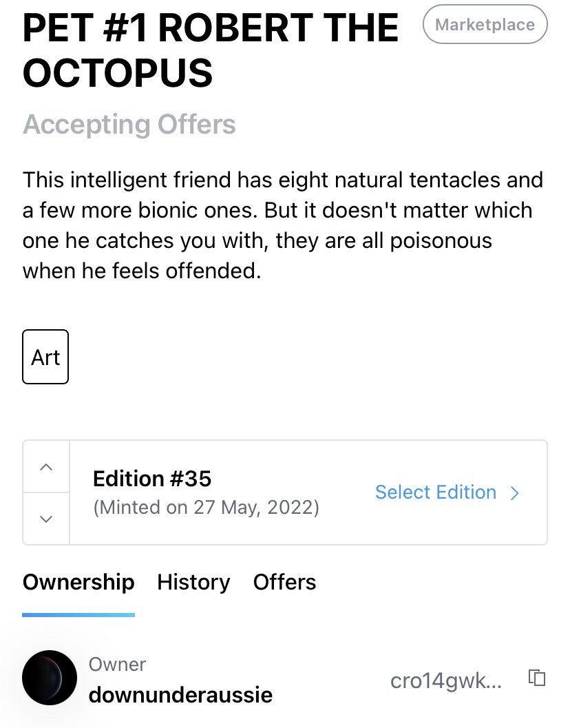Click the PET #1 ROBERT THE OCTOPUS title
570x728 pixels.
pyautogui.click(x=210, y=50)
